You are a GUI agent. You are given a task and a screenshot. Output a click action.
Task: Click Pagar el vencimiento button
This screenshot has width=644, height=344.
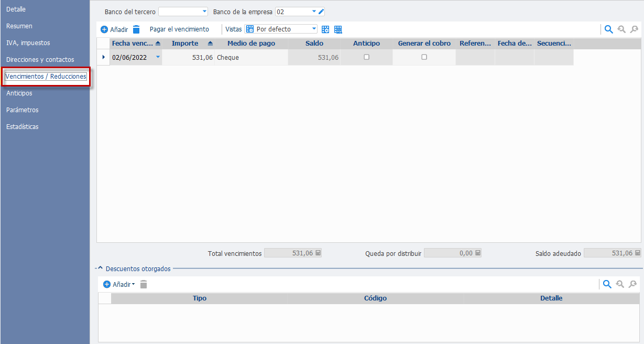179,29
